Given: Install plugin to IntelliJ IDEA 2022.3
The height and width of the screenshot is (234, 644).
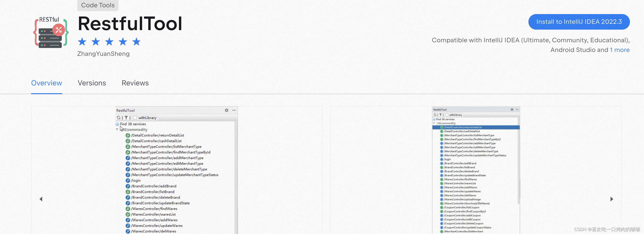Looking at the screenshot, I should 579,22.
